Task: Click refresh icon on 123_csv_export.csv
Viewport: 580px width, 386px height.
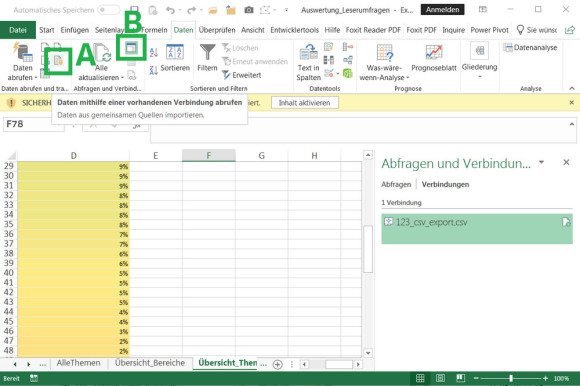Action: pos(566,222)
